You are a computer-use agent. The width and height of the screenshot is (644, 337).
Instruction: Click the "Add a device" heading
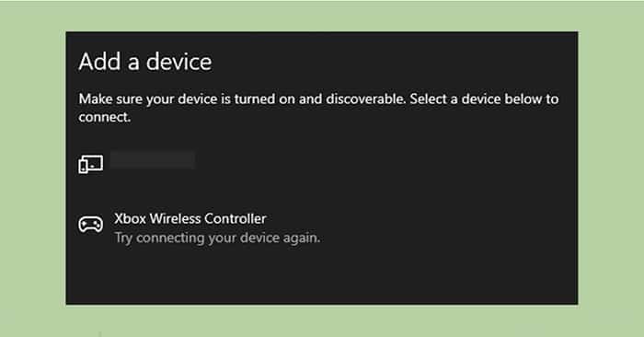tap(145, 62)
